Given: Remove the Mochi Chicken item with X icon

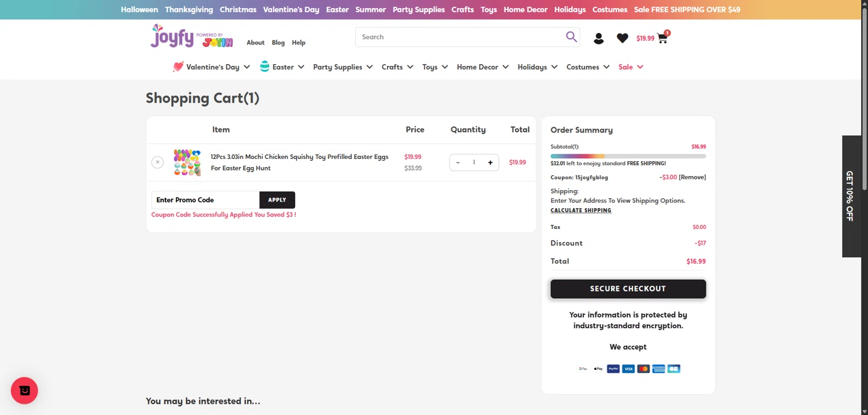Looking at the screenshot, I should pos(157,162).
